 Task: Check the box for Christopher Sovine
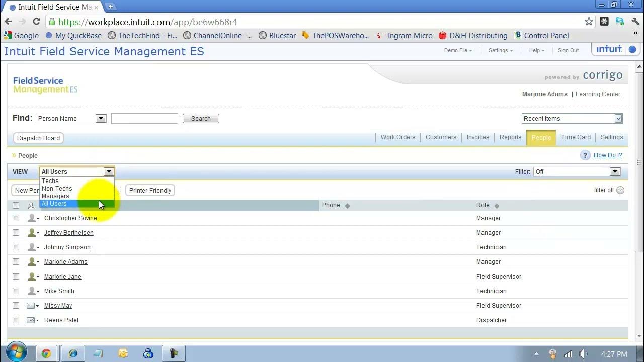point(16,218)
